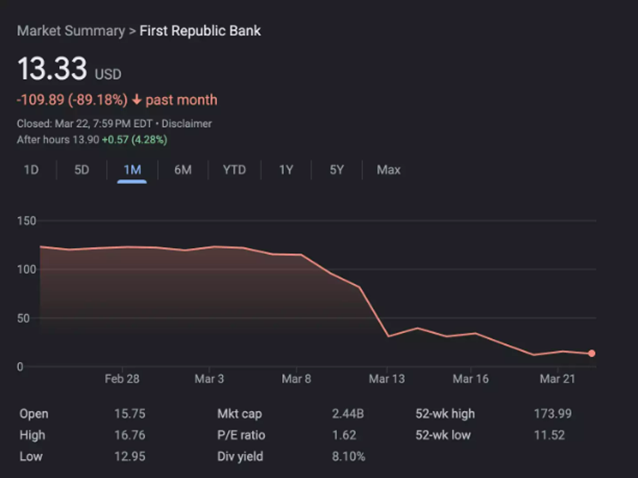
Task: Open the 6M chart range
Action: pos(183,170)
